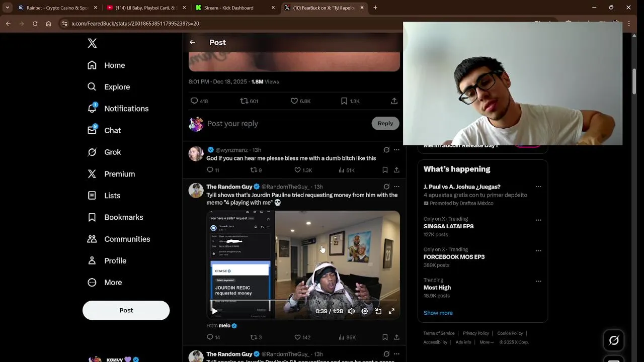Screen dimensions: 644x362
Task: Open options for J. Paul vs A. Joshua trend
Action: [x=538, y=187]
